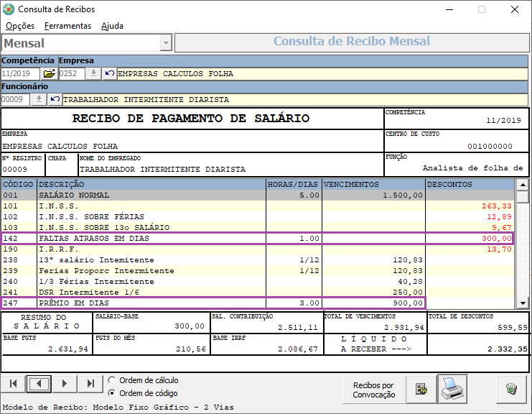Click the Funcionário lookup download-arrow button
Screen dimensions: 532x414
(39, 99)
